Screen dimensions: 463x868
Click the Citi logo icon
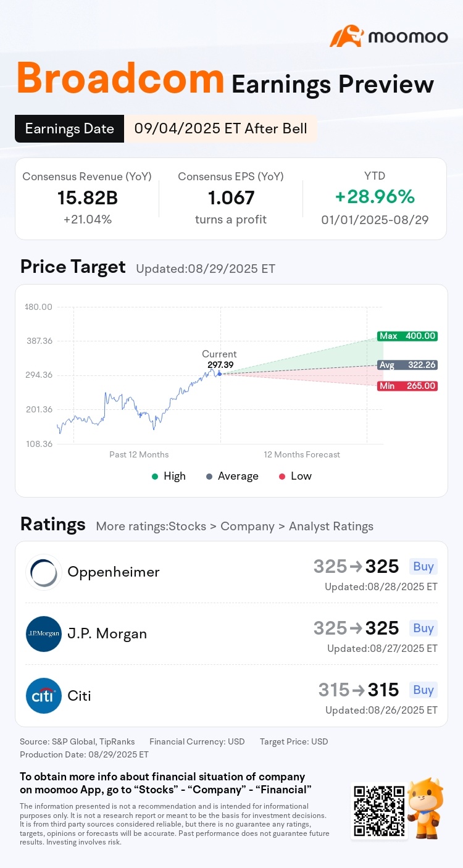click(44, 696)
